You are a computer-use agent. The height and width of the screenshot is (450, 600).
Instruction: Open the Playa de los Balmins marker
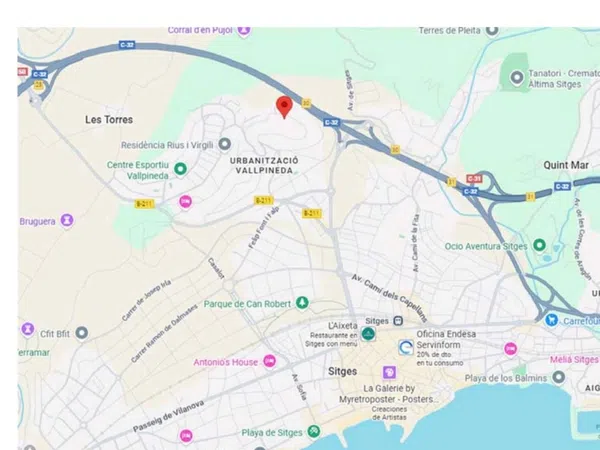pyautogui.click(x=559, y=377)
